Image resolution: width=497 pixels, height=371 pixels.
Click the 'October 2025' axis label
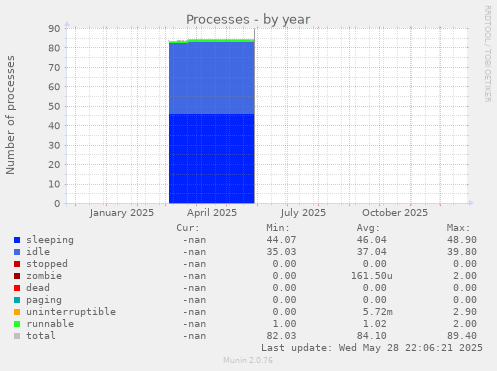point(395,213)
